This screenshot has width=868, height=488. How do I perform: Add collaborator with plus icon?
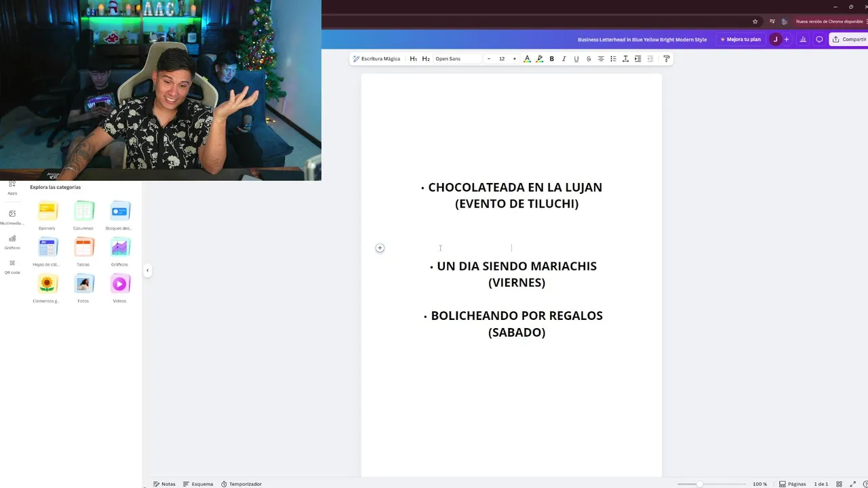click(x=787, y=39)
